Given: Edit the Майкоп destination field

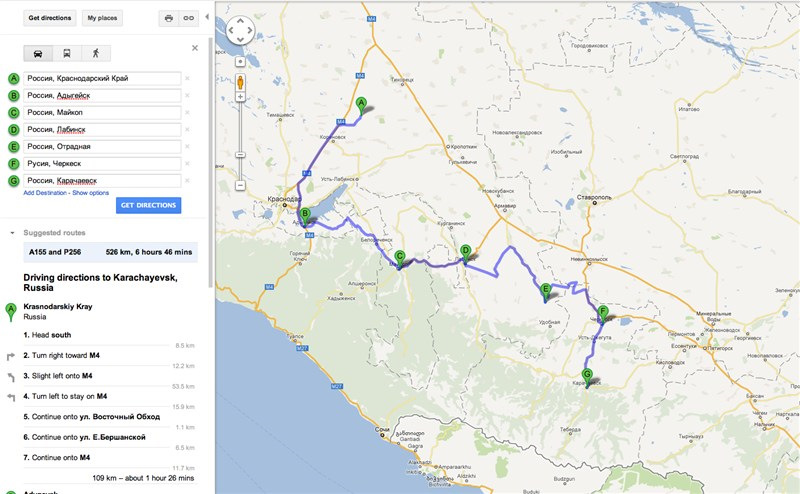Looking at the screenshot, I should point(102,112).
